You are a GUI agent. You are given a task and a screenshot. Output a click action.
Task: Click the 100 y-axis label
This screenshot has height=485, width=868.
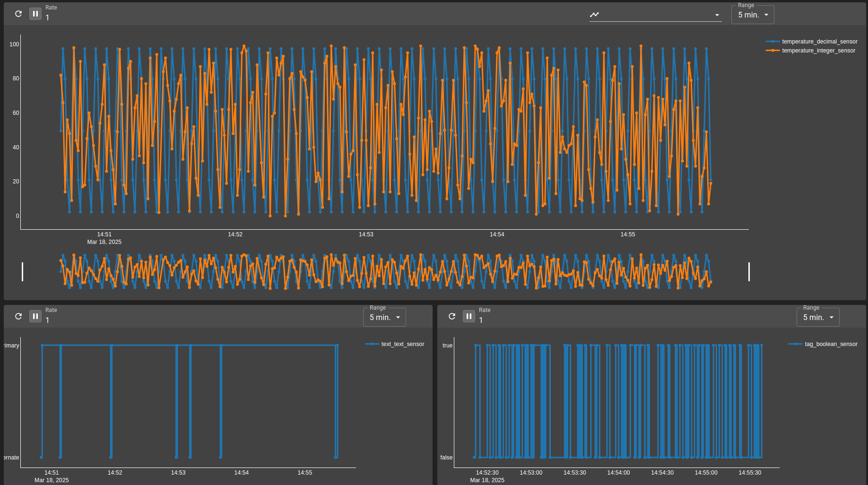pos(14,44)
